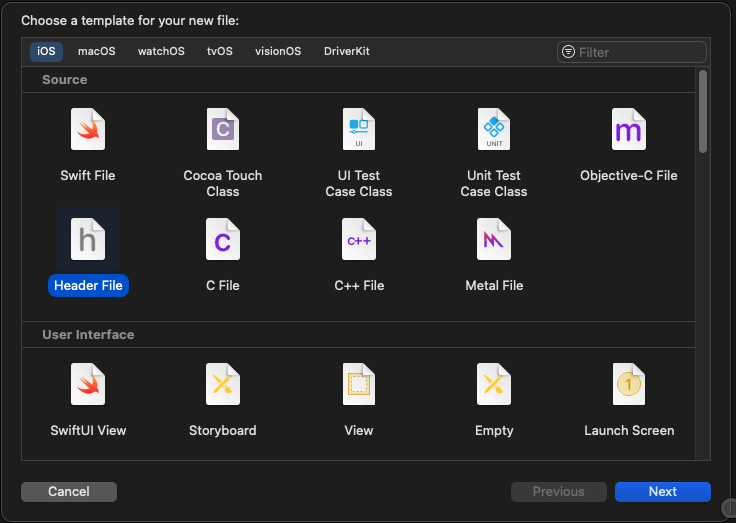This screenshot has height=523, width=736.
Task: Click the 'Unit Test Case Class' label
Action: (494, 184)
